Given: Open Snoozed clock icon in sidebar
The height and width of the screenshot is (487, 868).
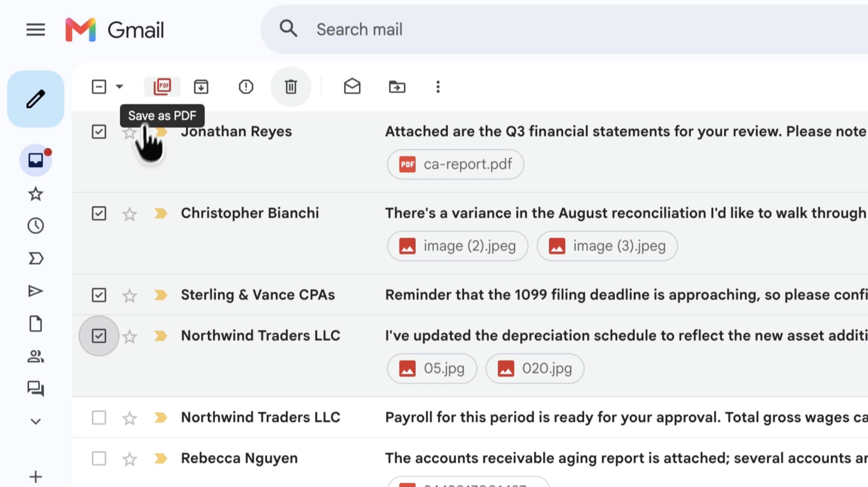Looking at the screenshot, I should [36, 226].
